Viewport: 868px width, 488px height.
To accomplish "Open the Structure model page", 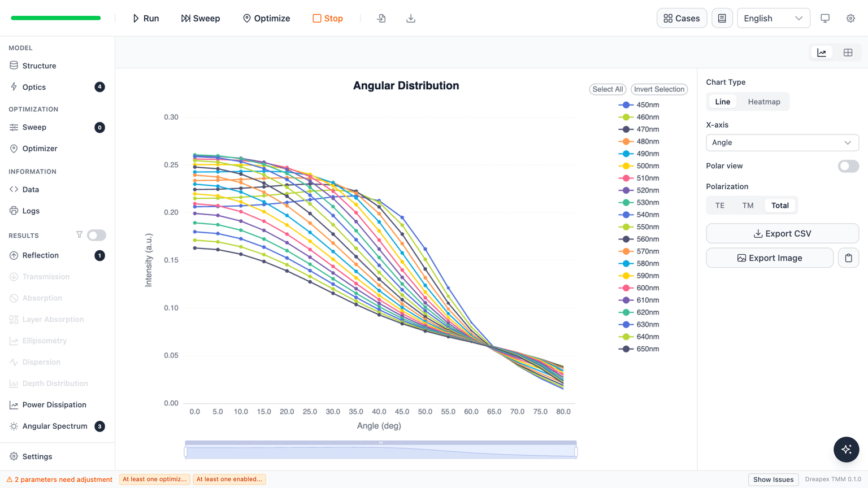I will point(39,66).
